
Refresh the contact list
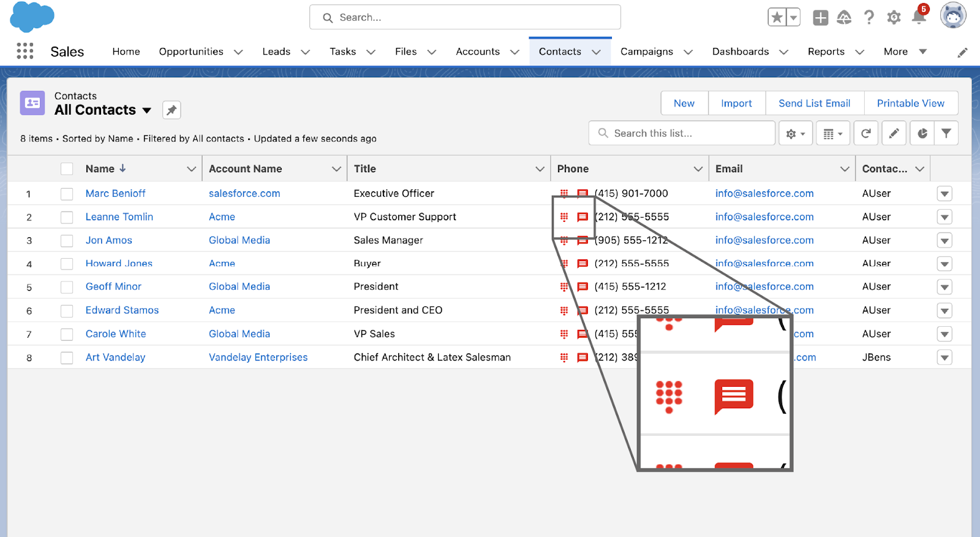click(x=866, y=133)
